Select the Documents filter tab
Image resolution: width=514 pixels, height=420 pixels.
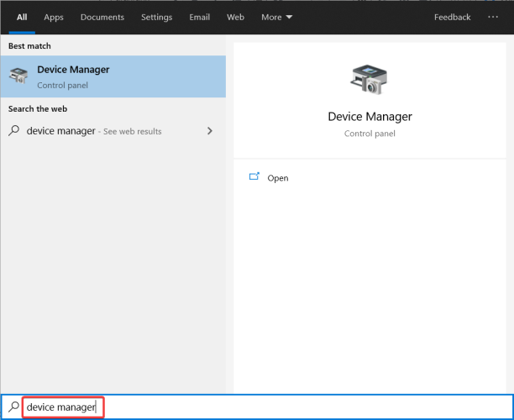pyautogui.click(x=102, y=17)
